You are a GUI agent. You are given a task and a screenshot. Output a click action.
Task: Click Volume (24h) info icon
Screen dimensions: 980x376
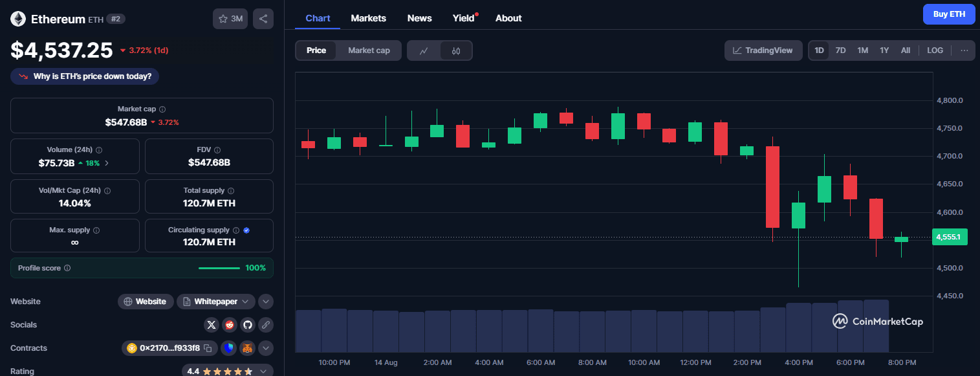pos(99,150)
